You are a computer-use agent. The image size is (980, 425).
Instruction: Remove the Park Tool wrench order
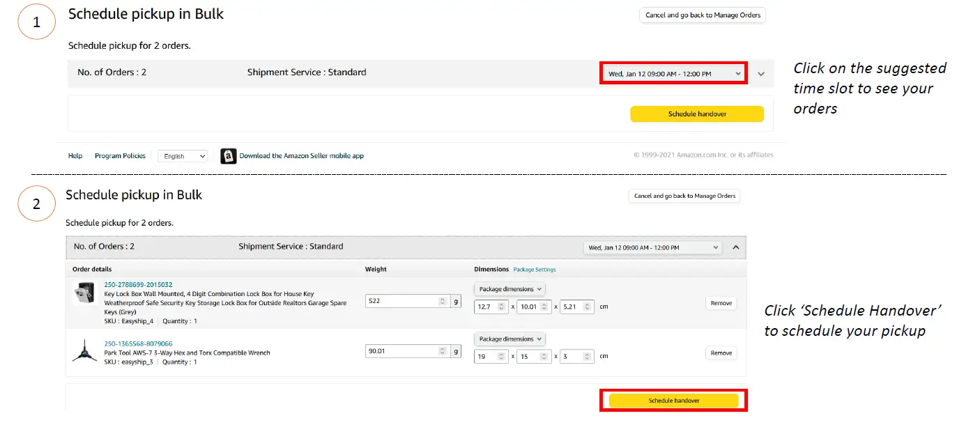pyautogui.click(x=721, y=353)
